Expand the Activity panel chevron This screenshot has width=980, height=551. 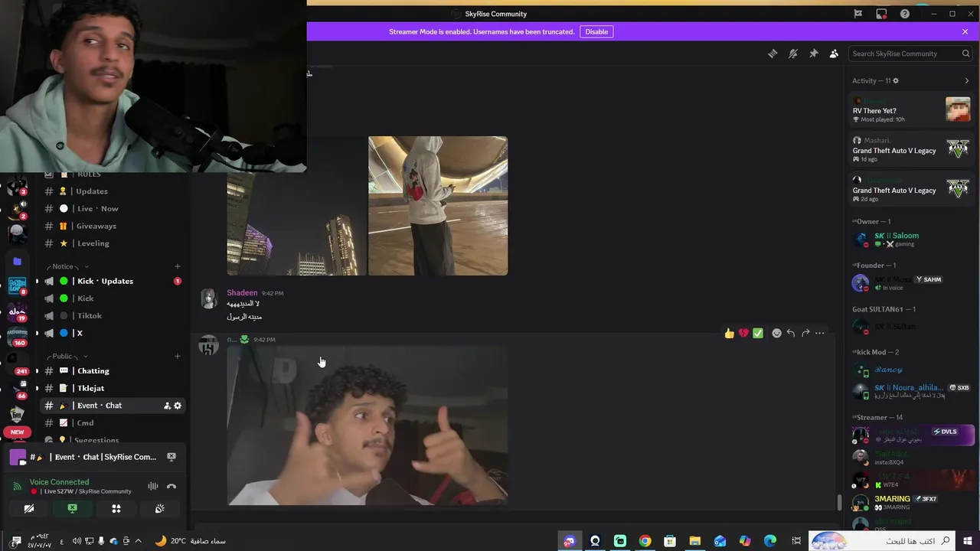(967, 80)
